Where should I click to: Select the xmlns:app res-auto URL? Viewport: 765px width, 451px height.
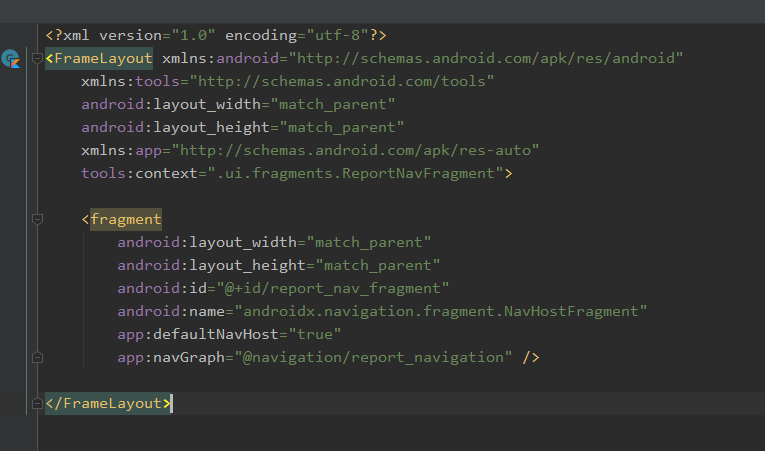click(x=355, y=150)
